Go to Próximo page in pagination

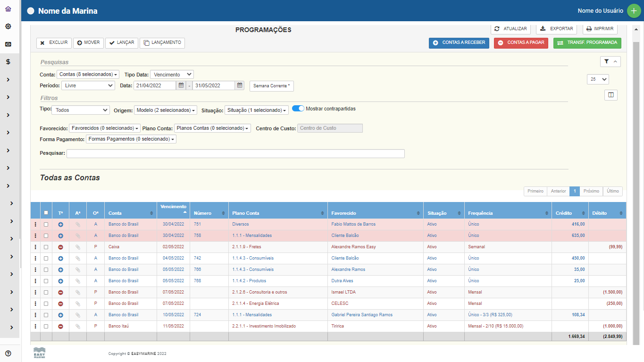click(x=591, y=191)
